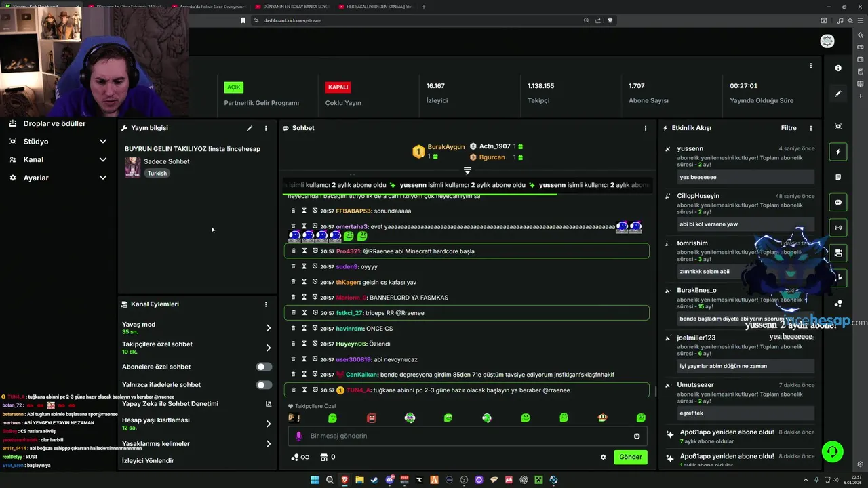This screenshot has height=488, width=868.
Task: Open Hesap yaşı kısıtlaması settings arrow
Action: 268,424
